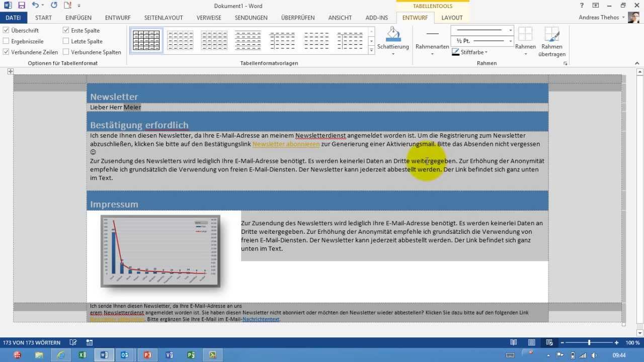Image resolution: width=644 pixels, height=362 pixels.
Task: Open Project from the taskbar
Action: click(x=191, y=355)
